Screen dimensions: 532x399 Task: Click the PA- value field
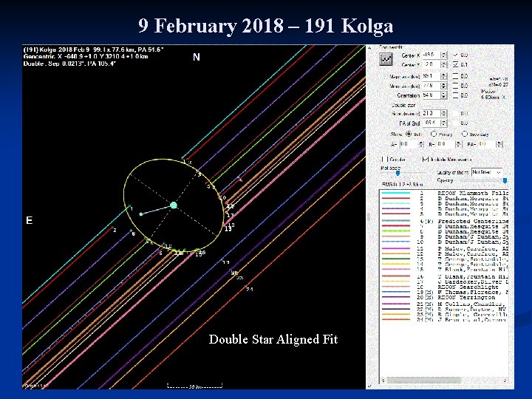[486, 144]
